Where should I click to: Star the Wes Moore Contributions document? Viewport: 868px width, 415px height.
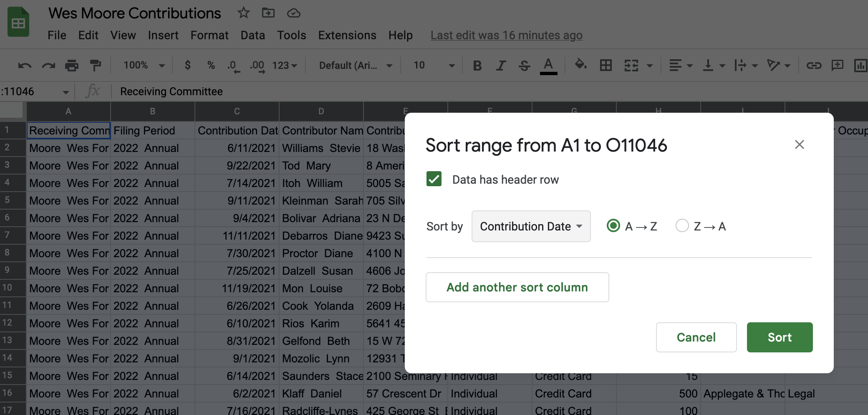(243, 13)
